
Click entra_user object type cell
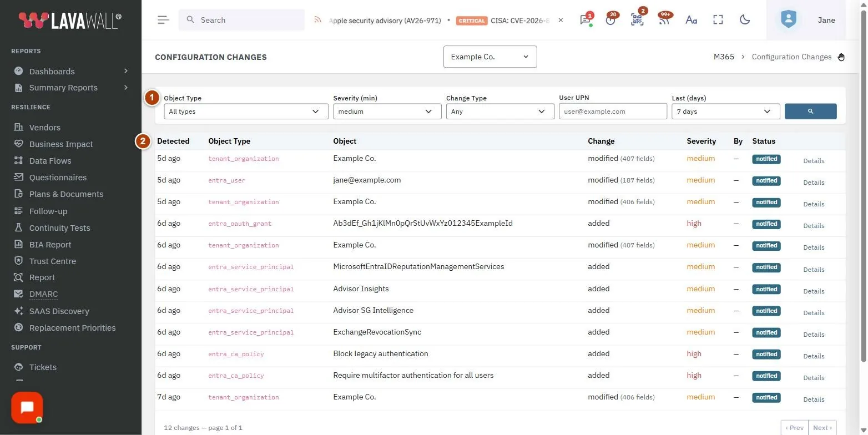tap(226, 180)
